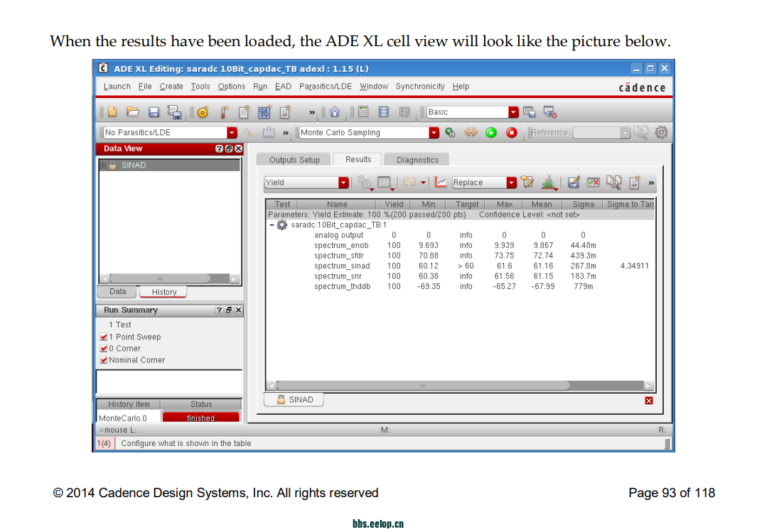Open the Basic workspace dropdown
Image resolution: width=757 pixels, height=532 pixels.
coord(513,112)
